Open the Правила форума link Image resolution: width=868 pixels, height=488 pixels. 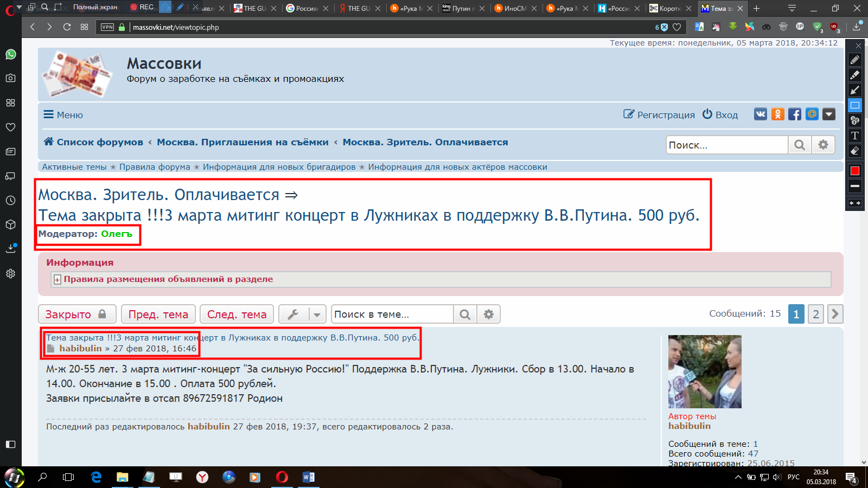[x=155, y=167]
